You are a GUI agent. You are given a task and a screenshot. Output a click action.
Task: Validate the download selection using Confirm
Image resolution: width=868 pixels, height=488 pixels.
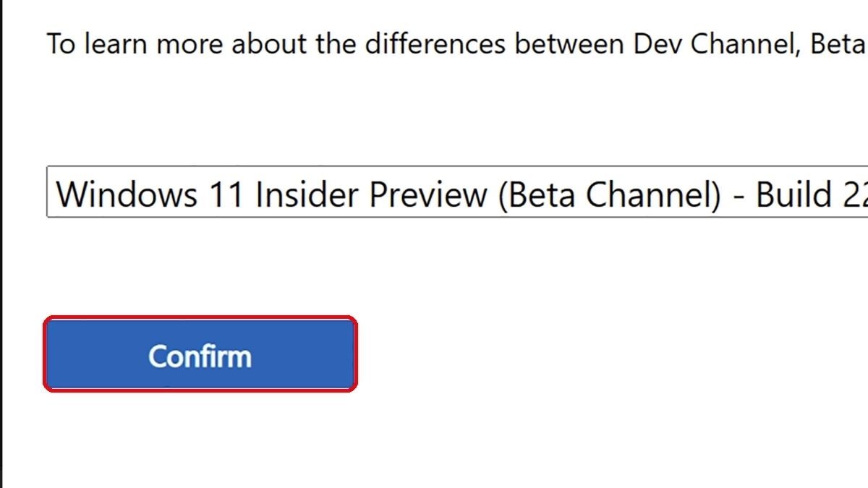[x=200, y=354]
